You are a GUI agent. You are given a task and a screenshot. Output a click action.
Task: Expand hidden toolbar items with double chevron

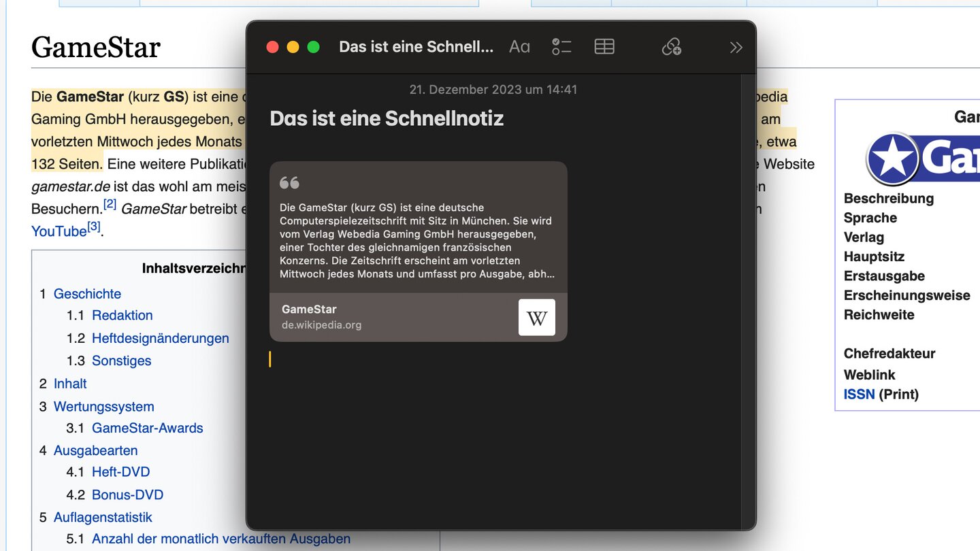(x=736, y=47)
